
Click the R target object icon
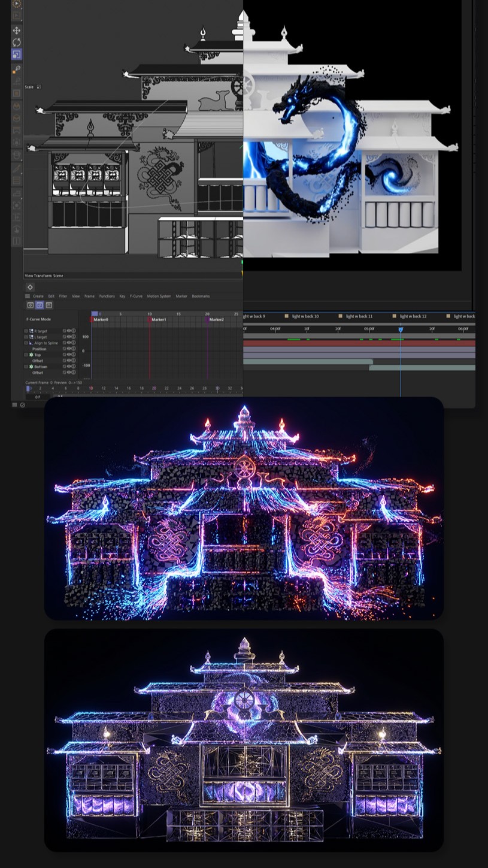[x=31, y=331]
